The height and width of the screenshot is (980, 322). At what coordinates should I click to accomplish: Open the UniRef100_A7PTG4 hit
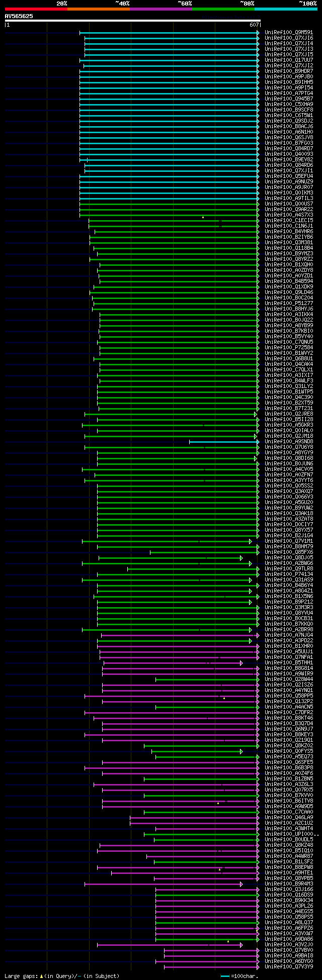click(x=289, y=93)
